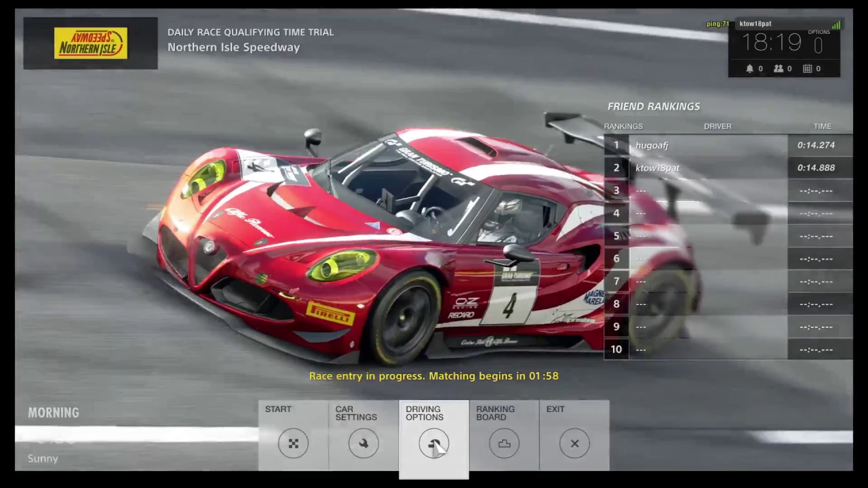Click the DRIVER column header
Viewport: 868px width, 488px height.
tap(717, 126)
